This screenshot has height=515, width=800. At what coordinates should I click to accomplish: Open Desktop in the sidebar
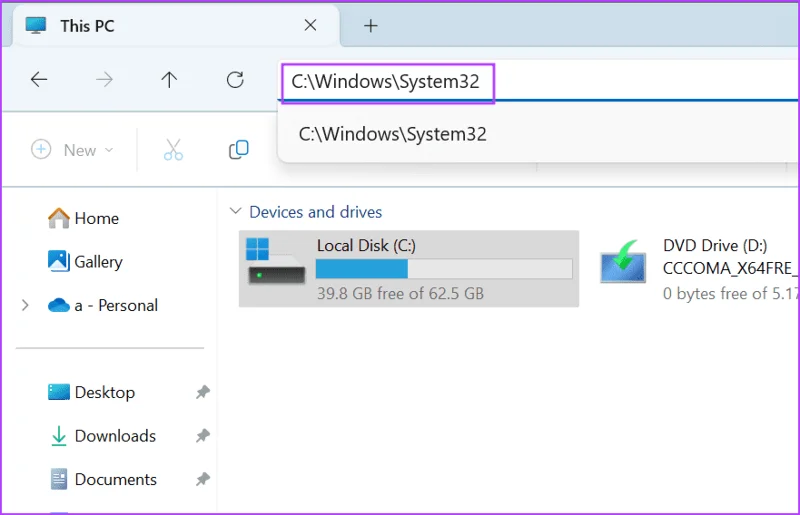tap(92, 393)
